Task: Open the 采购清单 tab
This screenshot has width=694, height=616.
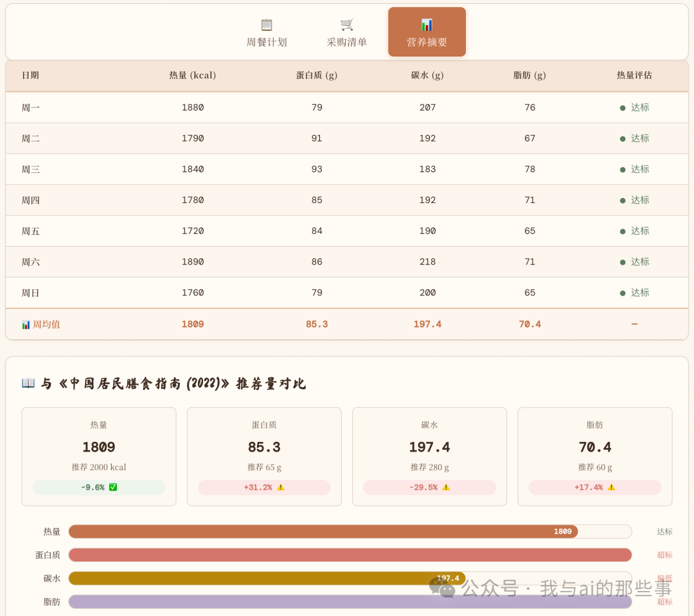Action: tap(346, 32)
